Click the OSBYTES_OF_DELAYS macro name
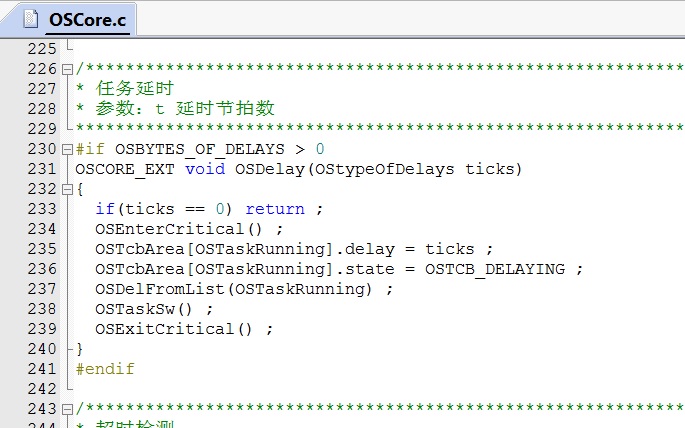 point(200,149)
